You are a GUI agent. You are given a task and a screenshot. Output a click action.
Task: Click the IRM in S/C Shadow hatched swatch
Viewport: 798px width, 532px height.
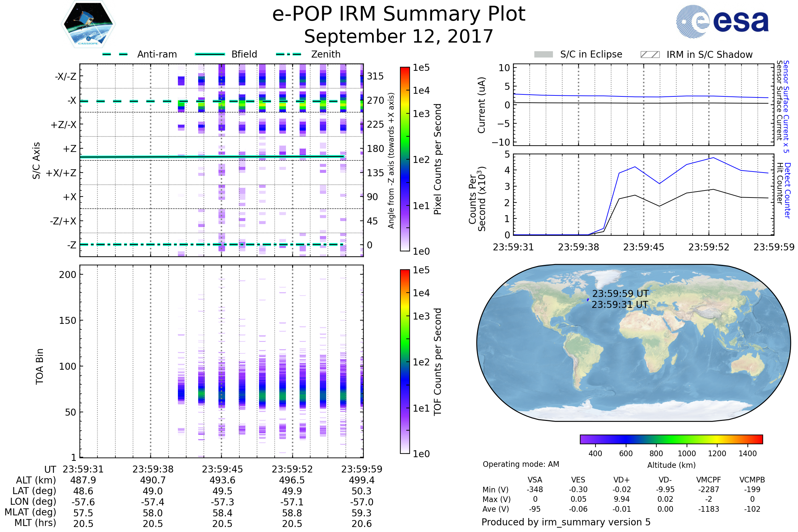coord(650,55)
